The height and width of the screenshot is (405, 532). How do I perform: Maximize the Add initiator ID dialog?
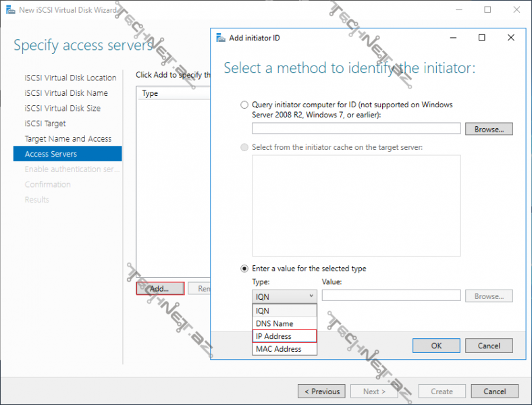point(481,38)
